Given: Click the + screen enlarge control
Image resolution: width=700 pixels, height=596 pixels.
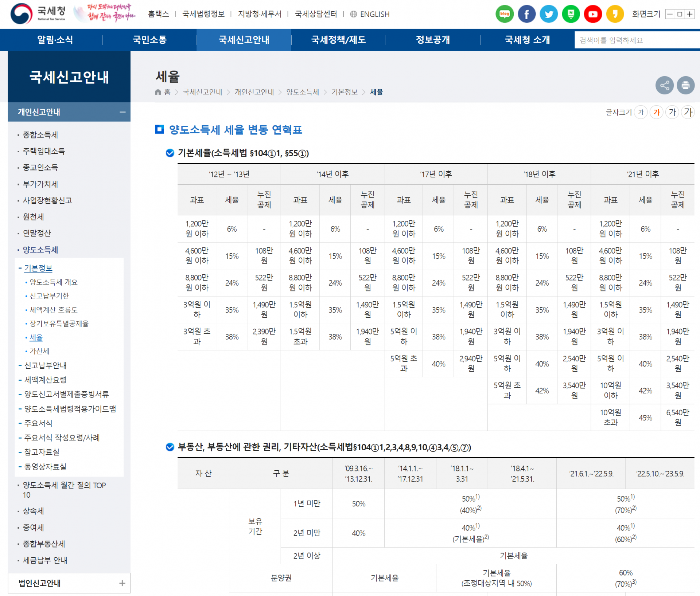Looking at the screenshot, I should point(690,14).
